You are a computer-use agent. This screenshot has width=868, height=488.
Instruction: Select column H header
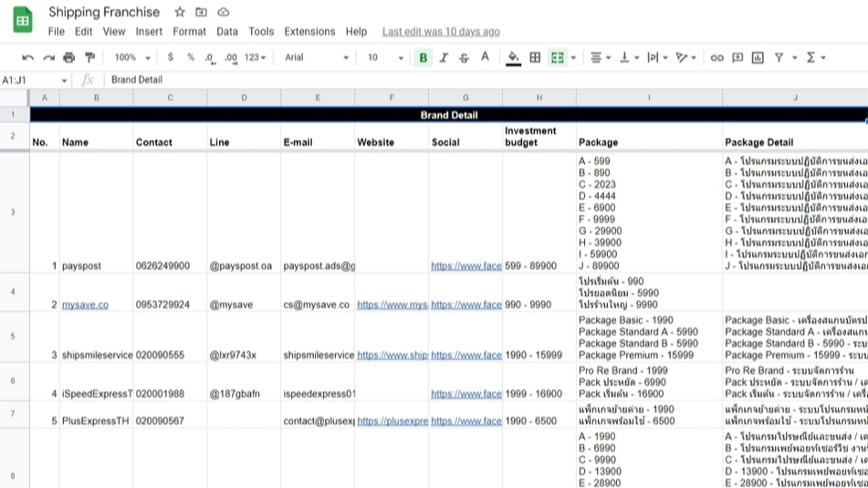[539, 98]
